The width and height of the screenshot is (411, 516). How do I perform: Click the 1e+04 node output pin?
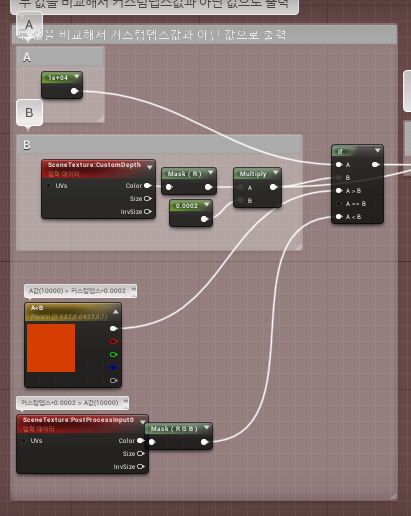pos(74,91)
